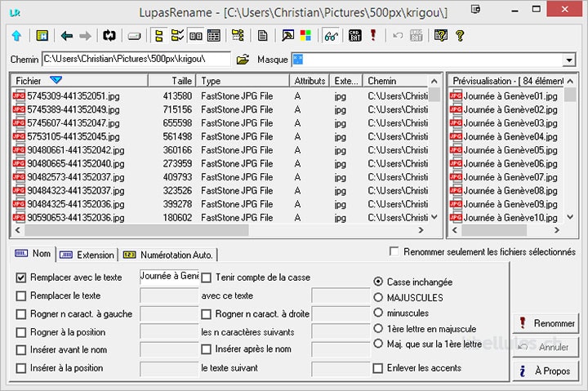Go up to parent folder arrow

pos(16,36)
